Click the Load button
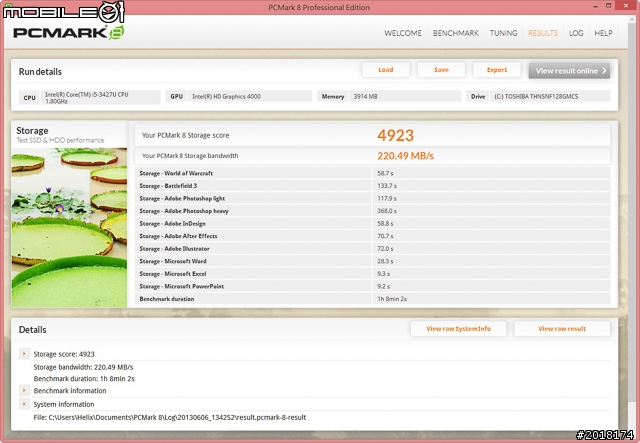The image size is (640, 443). point(386,70)
